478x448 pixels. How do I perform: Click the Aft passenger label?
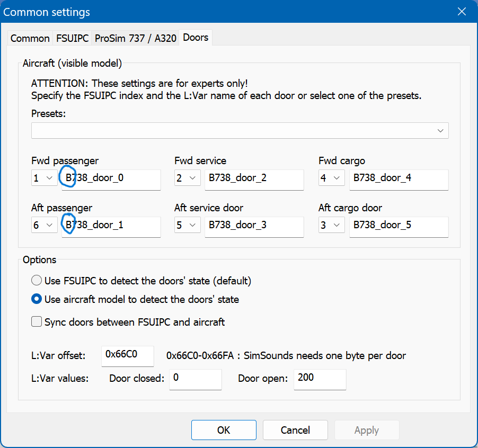61,208
